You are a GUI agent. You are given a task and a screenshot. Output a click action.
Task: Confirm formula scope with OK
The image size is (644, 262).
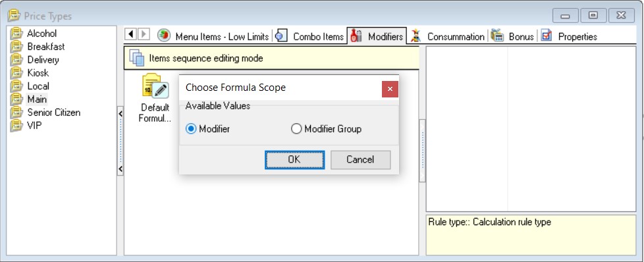(x=294, y=160)
